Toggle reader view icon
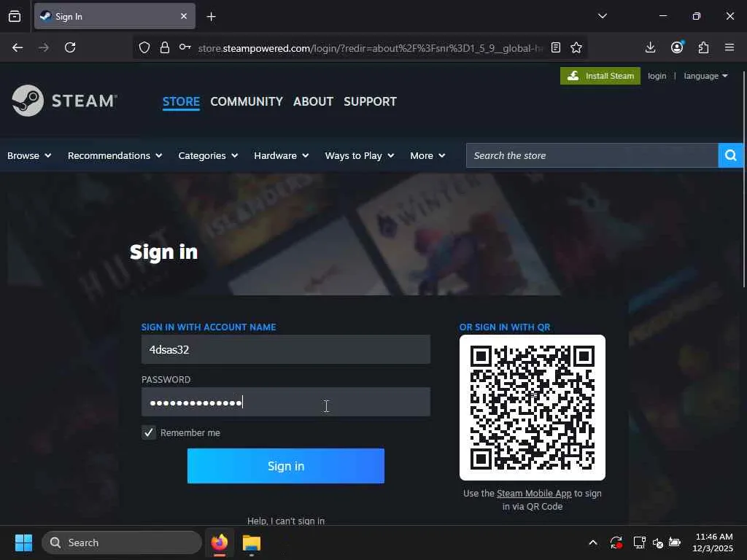 tap(555, 47)
